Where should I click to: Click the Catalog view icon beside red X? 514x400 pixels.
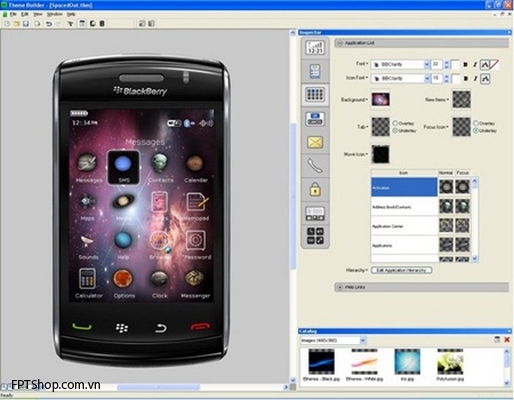point(497,340)
